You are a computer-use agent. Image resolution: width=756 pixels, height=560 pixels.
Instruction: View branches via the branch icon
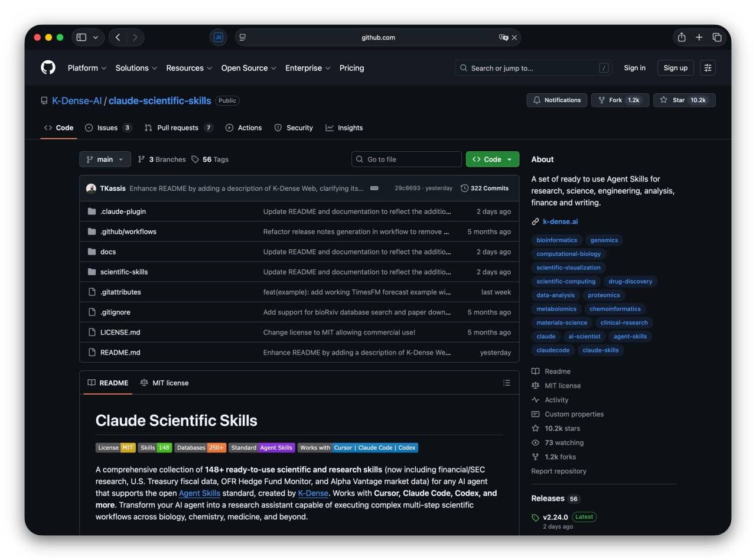coord(142,159)
